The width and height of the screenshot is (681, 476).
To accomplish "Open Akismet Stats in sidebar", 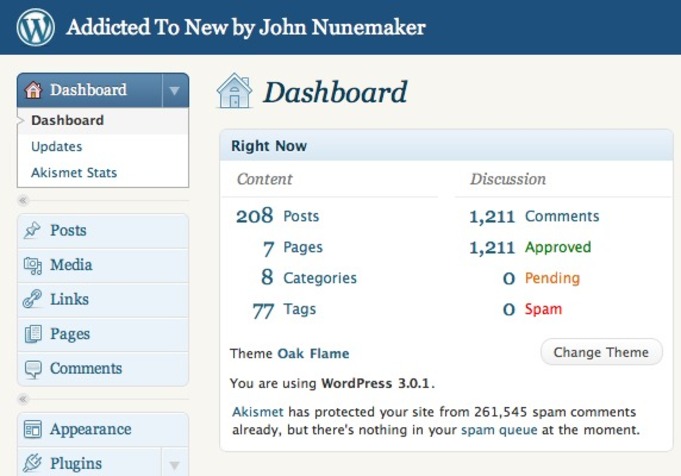I will pyautogui.click(x=74, y=172).
